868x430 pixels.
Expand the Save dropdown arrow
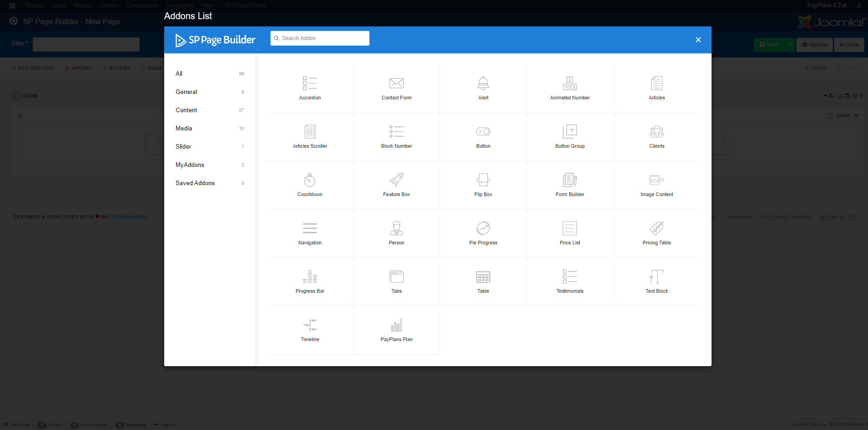tap(790, 45)
